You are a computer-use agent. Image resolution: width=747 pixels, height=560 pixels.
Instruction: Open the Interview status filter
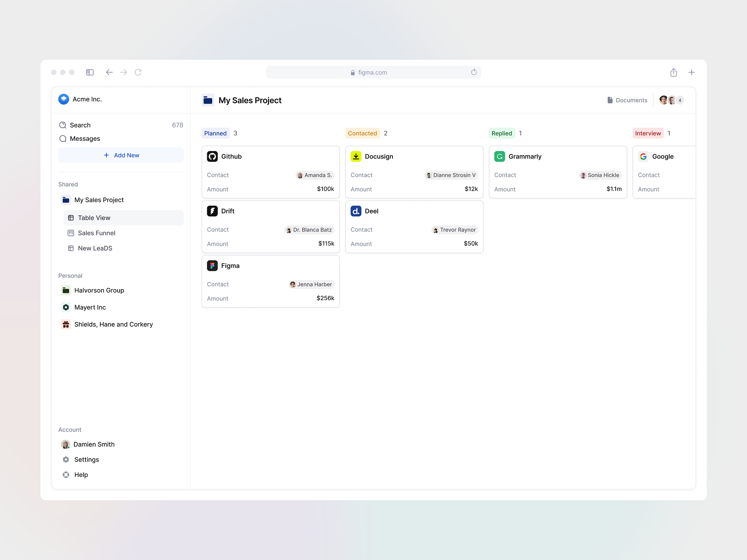click(x=647, y=133)
